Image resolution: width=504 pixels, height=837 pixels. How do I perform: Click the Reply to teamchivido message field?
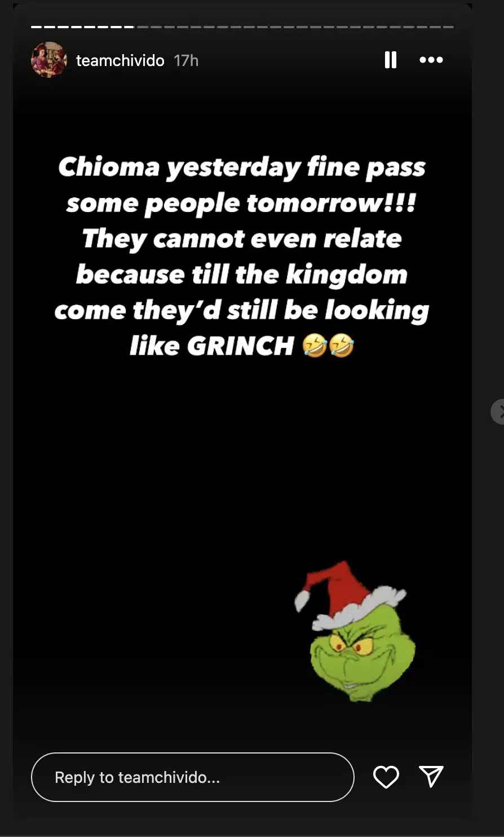click(x=192, y=777)
